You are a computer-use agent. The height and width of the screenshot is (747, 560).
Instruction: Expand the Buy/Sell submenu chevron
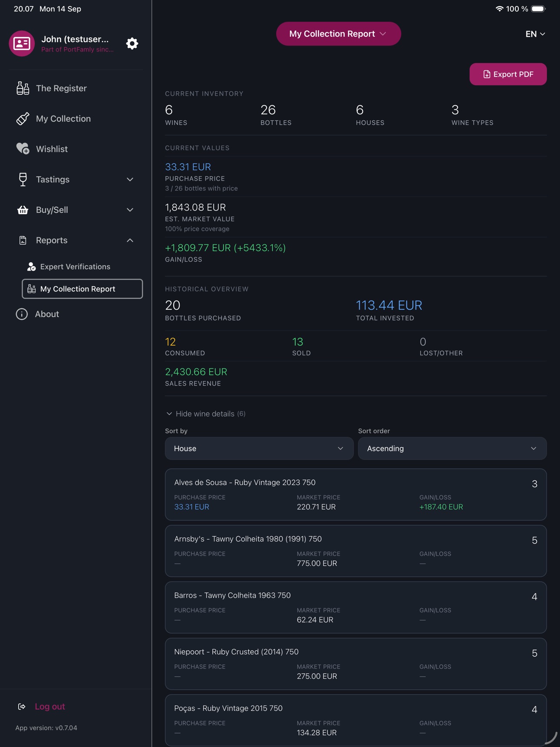coord(130,210)
